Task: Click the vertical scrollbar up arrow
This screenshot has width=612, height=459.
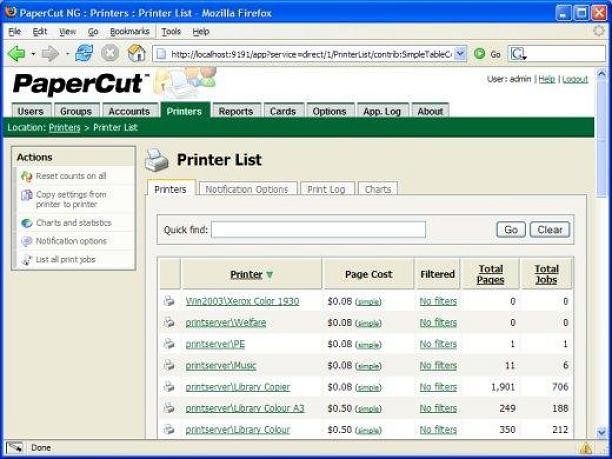Action: point(601,73)
